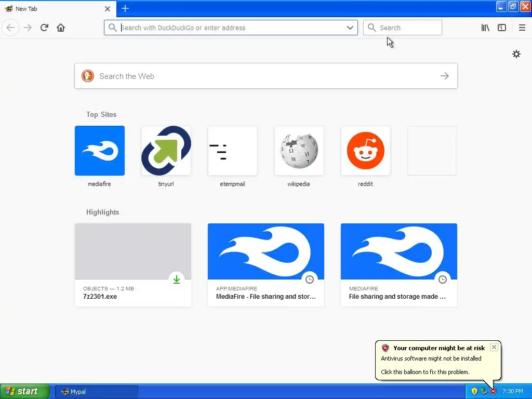Select Mypal taskbar button
Viewport: 532px width, 399px height.
pyautogui.click(x=96, y=392)
